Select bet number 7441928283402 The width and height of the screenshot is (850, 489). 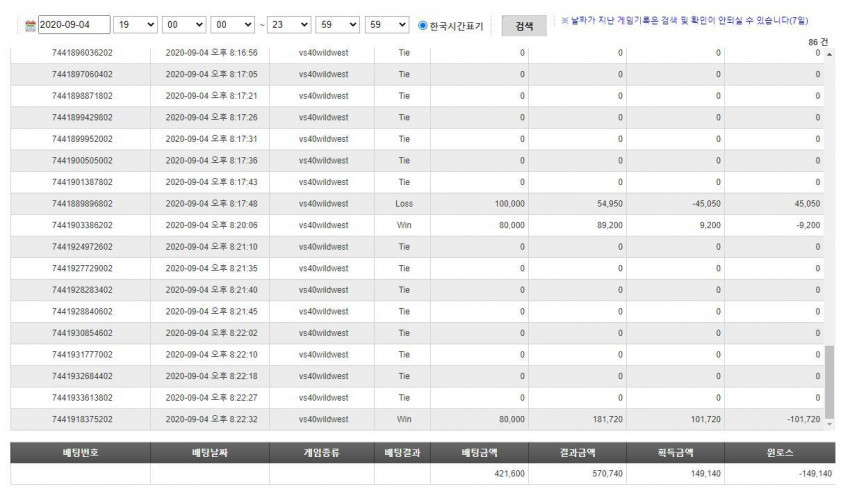click(82, 290)
